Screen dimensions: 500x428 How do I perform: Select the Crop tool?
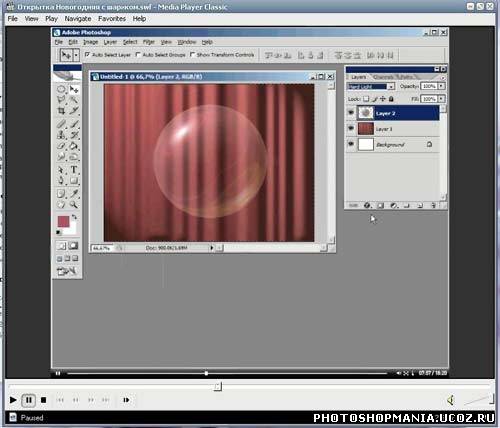click(x=61, y=110)
